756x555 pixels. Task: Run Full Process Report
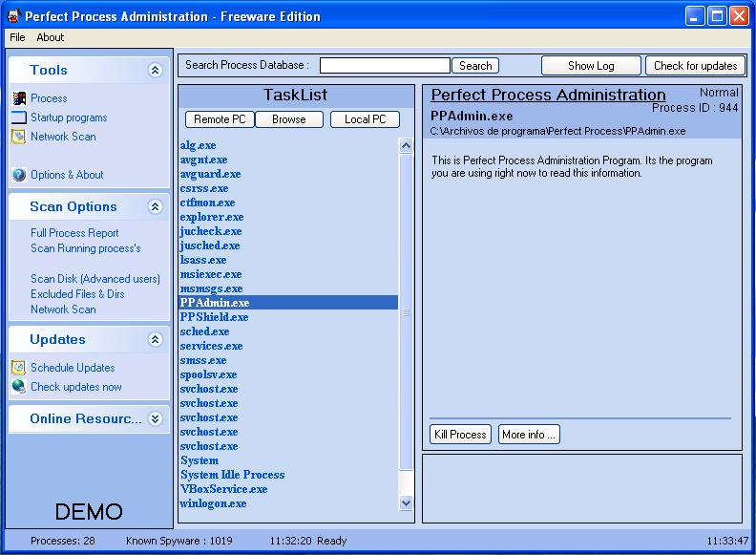pyautogui.click(x=74, y=233)
